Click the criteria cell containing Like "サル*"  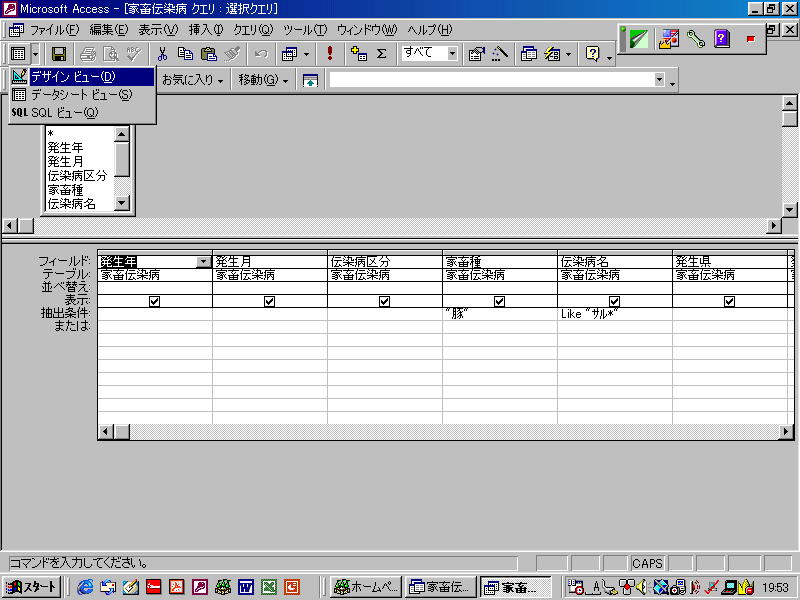614,314
